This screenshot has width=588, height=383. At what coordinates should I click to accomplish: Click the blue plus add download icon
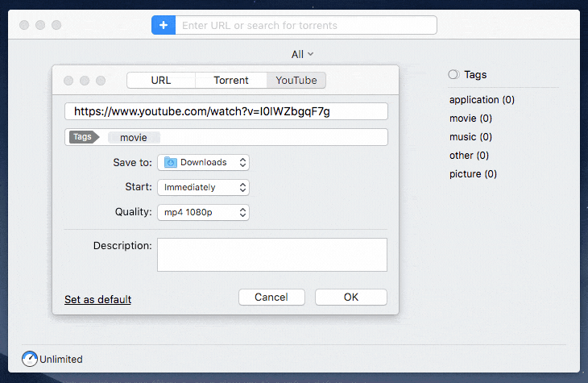tap(164, 25)
